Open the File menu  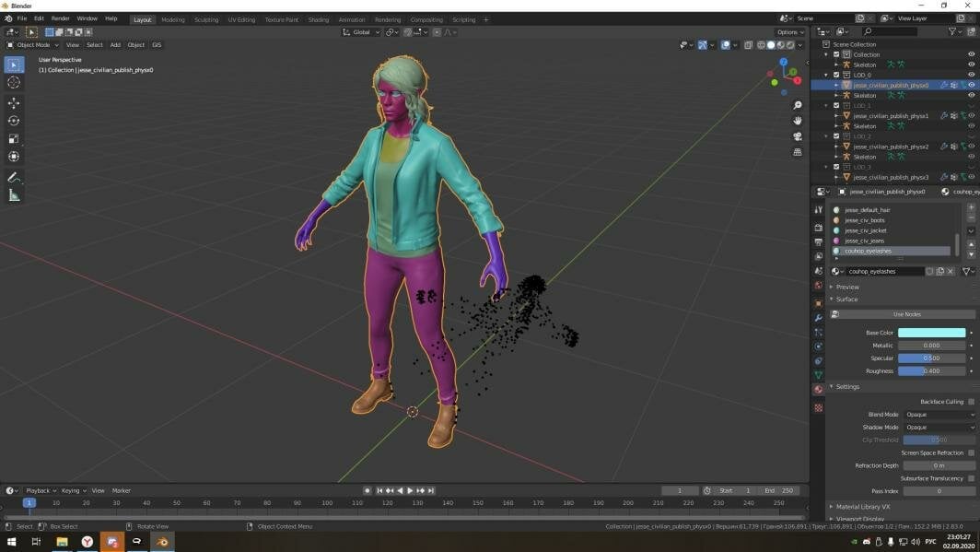[22, 18]
